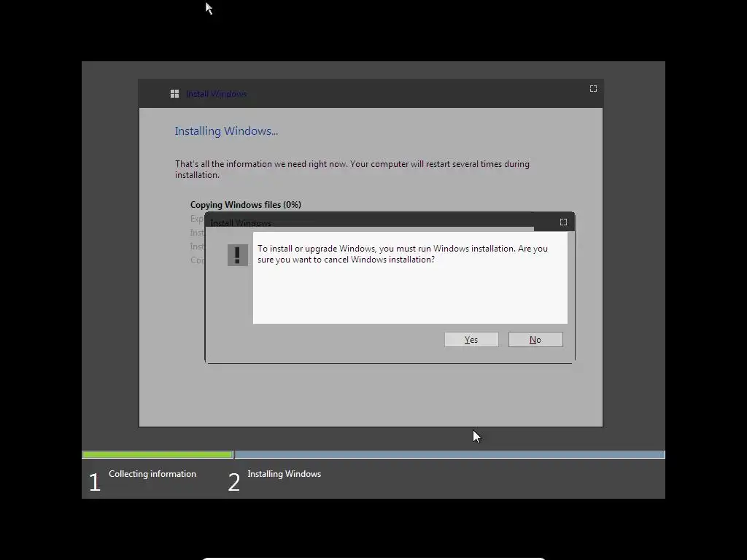Click the Windows logo in setup title bar
The width and height of the screenshot is (747, 560).
coord(175,94)
